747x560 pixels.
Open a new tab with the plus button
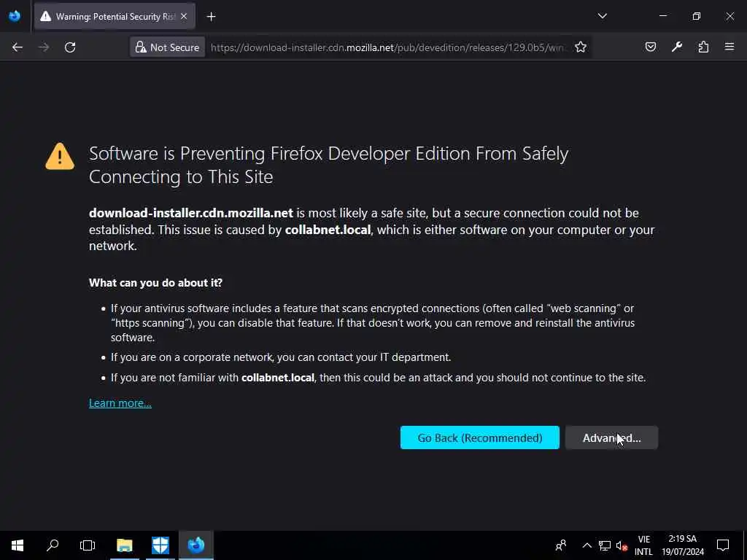click(211, 17)
